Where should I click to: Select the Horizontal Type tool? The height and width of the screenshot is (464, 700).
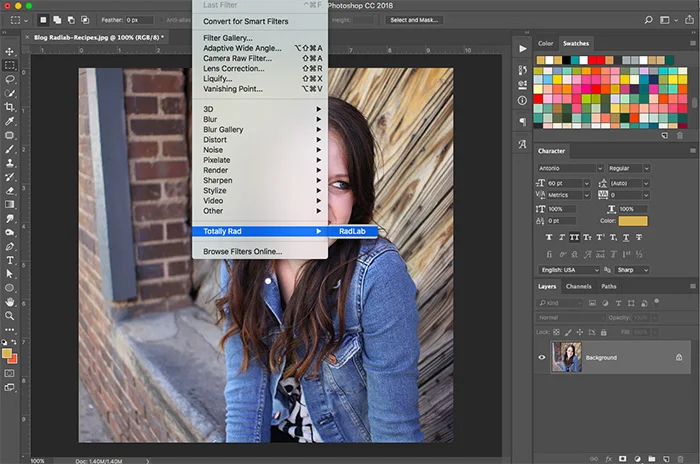click(9, 260)
